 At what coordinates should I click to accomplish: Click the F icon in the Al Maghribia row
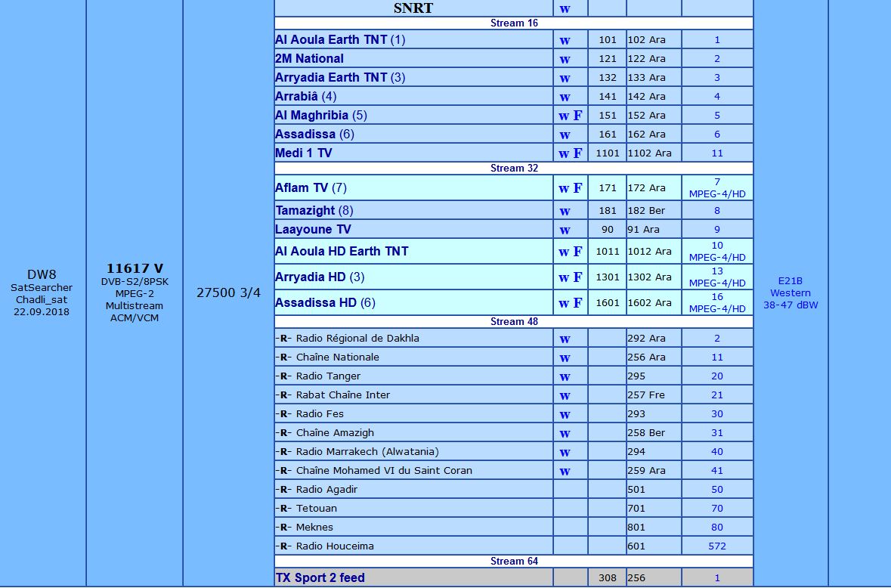tap(577, 116)
